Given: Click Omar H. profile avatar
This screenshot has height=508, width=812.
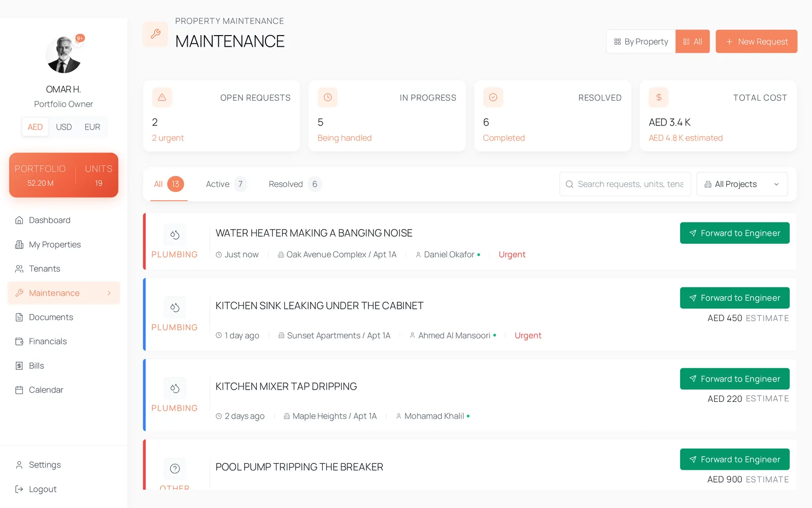Looking at the screenshot, I should coord(63,54).
